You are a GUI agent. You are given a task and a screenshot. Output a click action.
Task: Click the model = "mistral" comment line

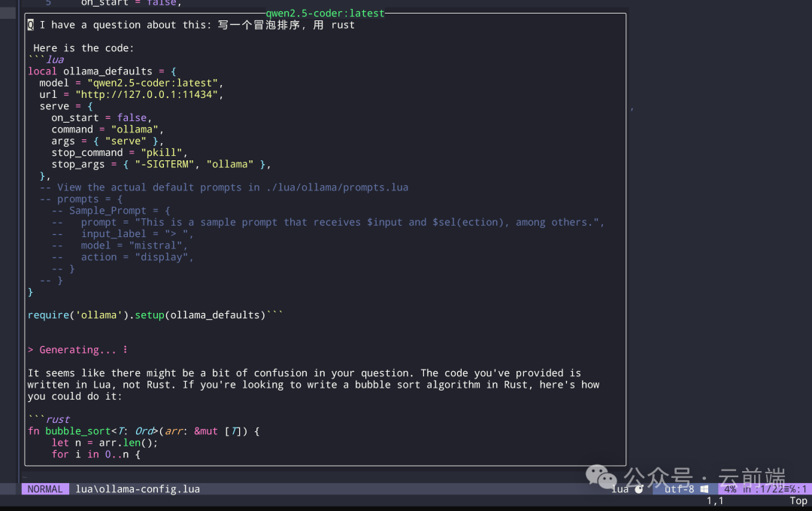click(x=120, y=245)
